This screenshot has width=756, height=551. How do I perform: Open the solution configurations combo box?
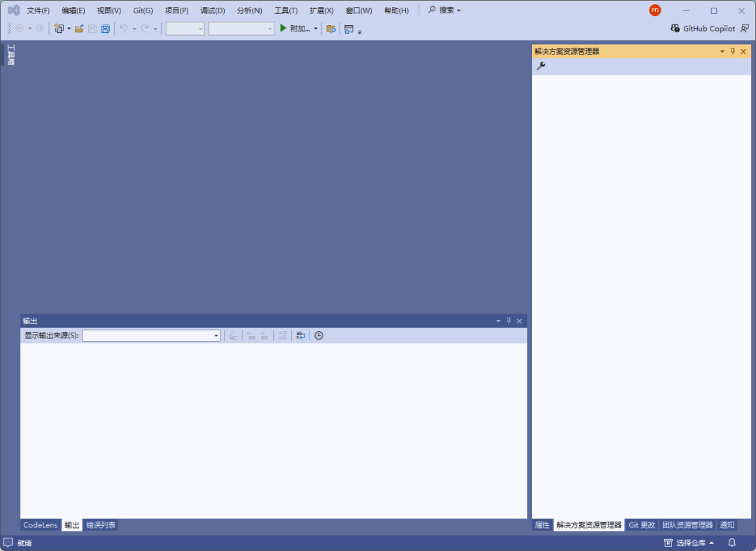(x=185, y=29)
